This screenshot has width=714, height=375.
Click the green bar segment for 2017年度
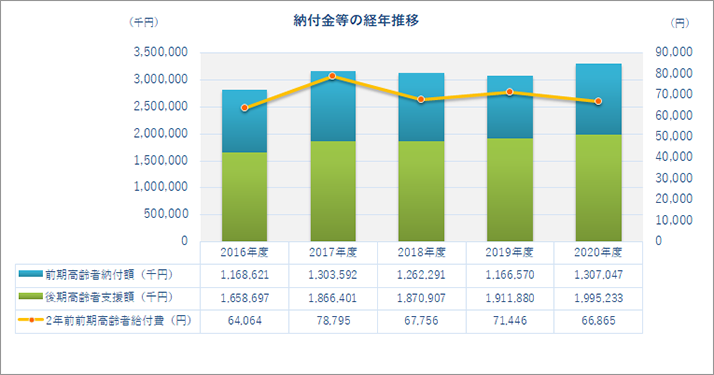333,191
